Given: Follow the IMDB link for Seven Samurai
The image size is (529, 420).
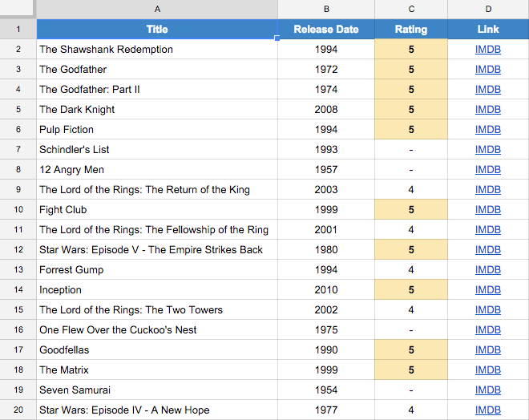Looking at the screenshot, I should coord(487,390).
